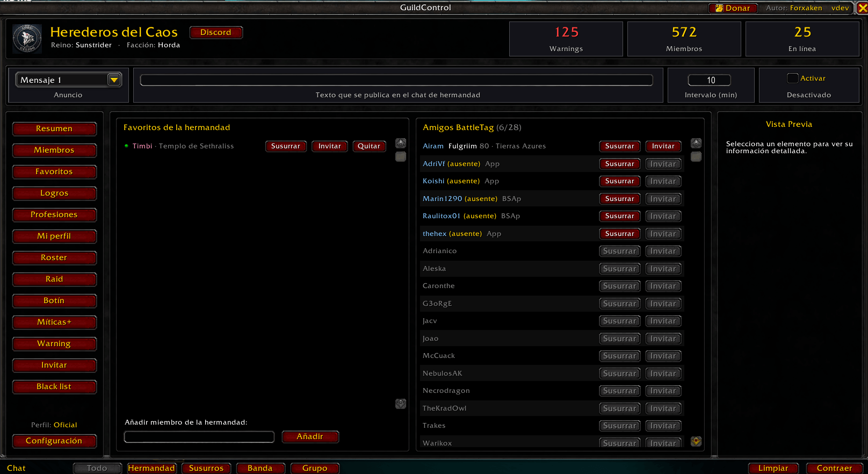Click the guild chat announcement text field
Image resolution: width=868 pixels, height=474 pixels.
tap(396, 80)
